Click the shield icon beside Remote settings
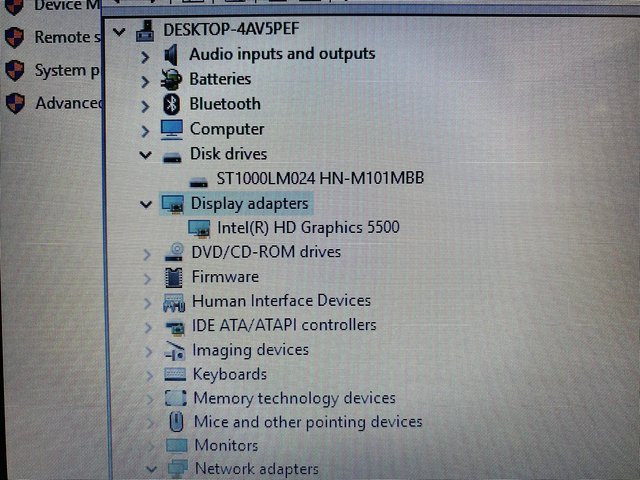The height and width of the screenshot is (480, 640). [x=15, y=38]
